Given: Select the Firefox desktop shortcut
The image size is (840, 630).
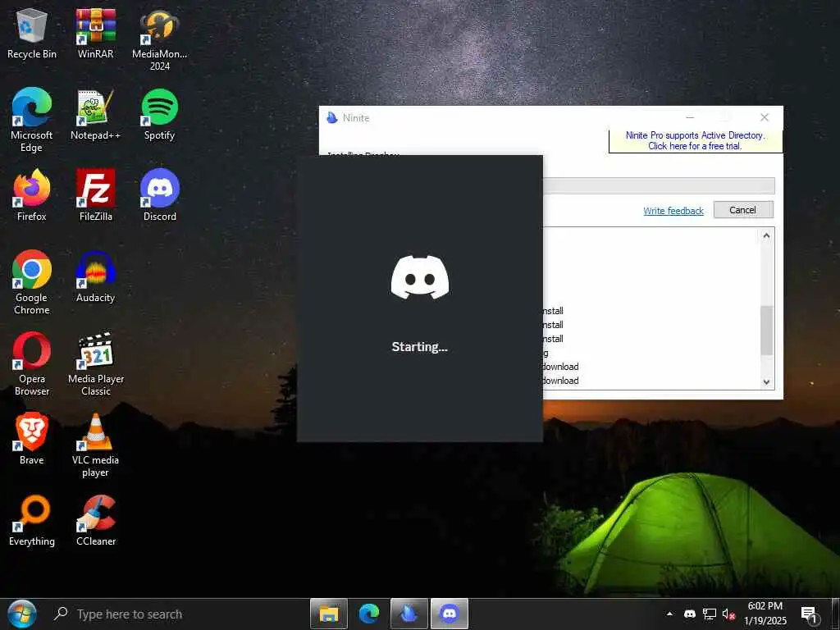Looking at the screenshot, I should point(32,195).
